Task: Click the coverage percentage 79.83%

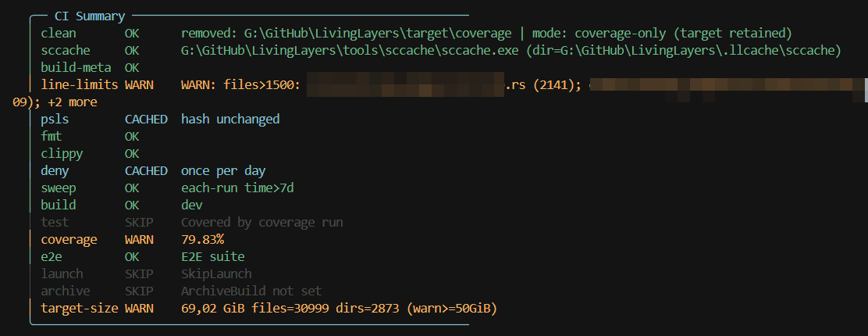Action: point(202,239)
